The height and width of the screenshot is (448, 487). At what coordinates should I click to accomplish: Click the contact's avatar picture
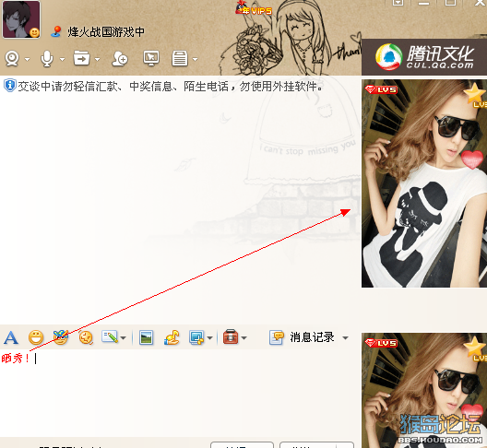pos(21,19)
